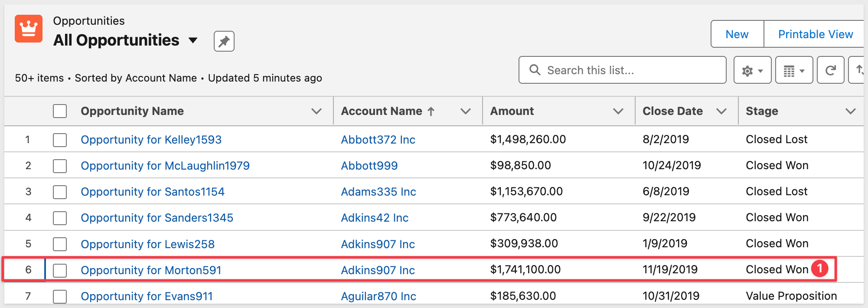Click the red badge numbered 1
Viewport: 868px width, 308px height.
click(x=819, y=269)
